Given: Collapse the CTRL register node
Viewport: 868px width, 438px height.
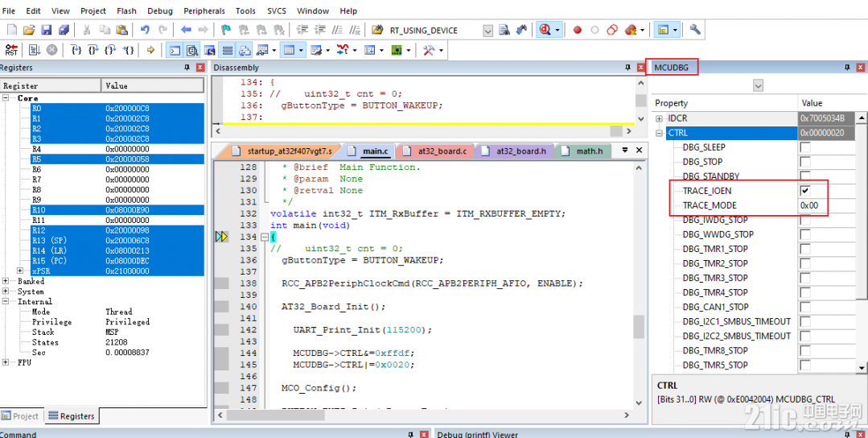Looking at the screenshot, I should coord(660,133).
